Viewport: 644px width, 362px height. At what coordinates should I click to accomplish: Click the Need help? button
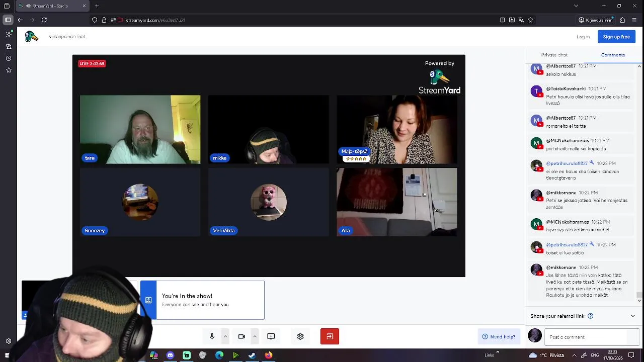click(x=499, y=337)
